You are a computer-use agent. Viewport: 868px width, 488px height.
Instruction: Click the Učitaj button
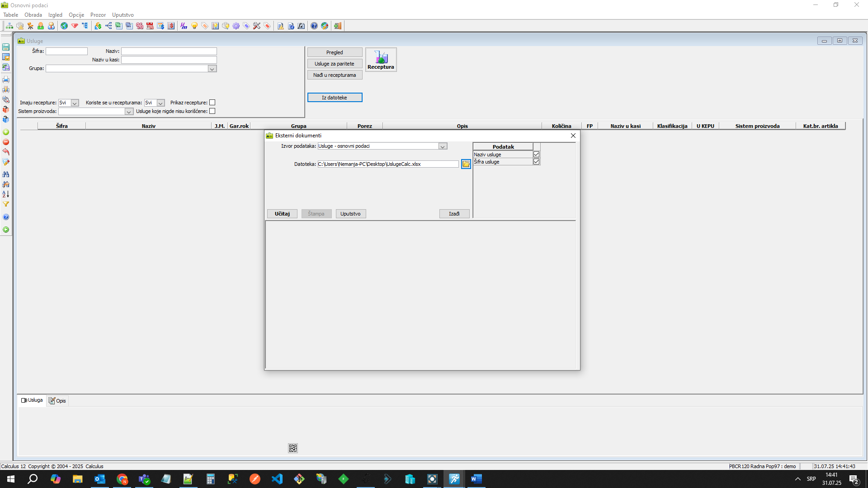282,214
